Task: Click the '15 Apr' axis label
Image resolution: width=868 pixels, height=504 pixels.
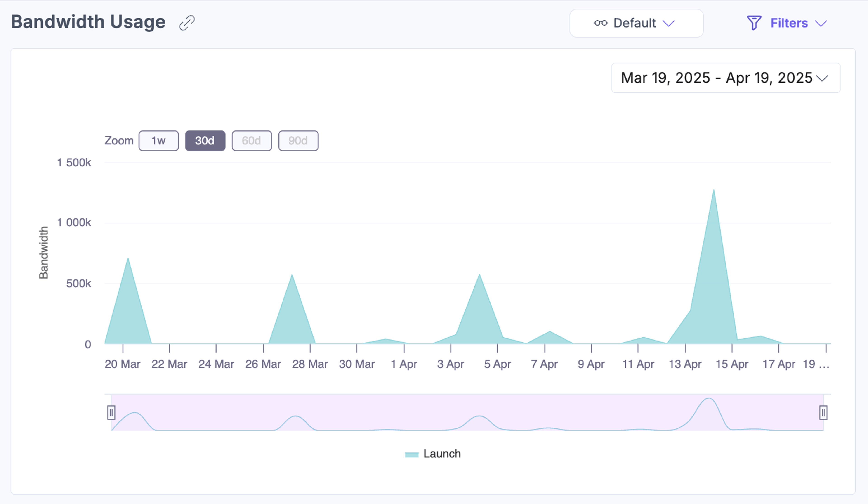Action: coord(732,364)
